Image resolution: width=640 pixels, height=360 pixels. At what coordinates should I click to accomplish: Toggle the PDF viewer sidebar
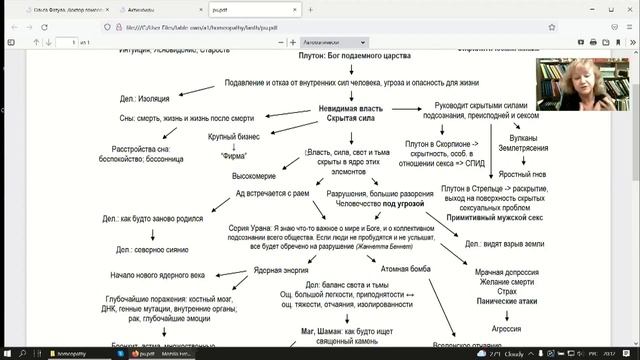(11, 42)
